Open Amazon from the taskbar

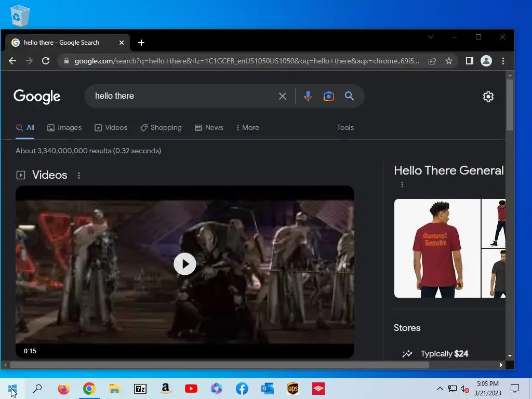click(166, 389)
